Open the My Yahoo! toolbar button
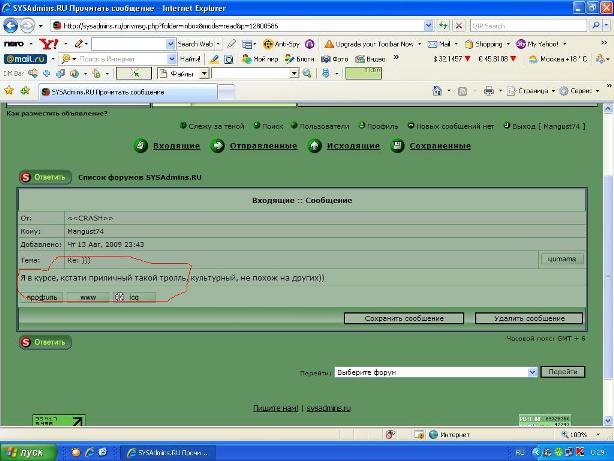Viewport: 614px width, 461px height. coord(537,44)
